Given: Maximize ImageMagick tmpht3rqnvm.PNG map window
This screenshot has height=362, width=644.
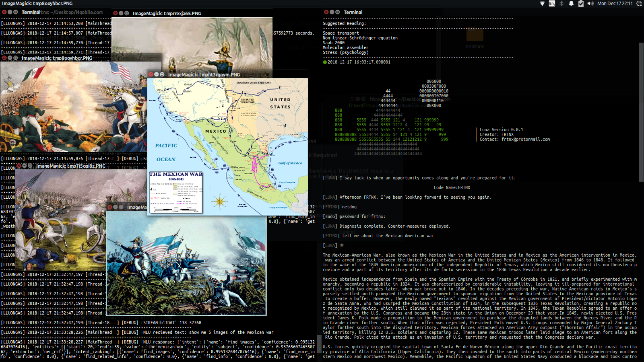Looking at the screenshot, I should (x=162, y=74).
